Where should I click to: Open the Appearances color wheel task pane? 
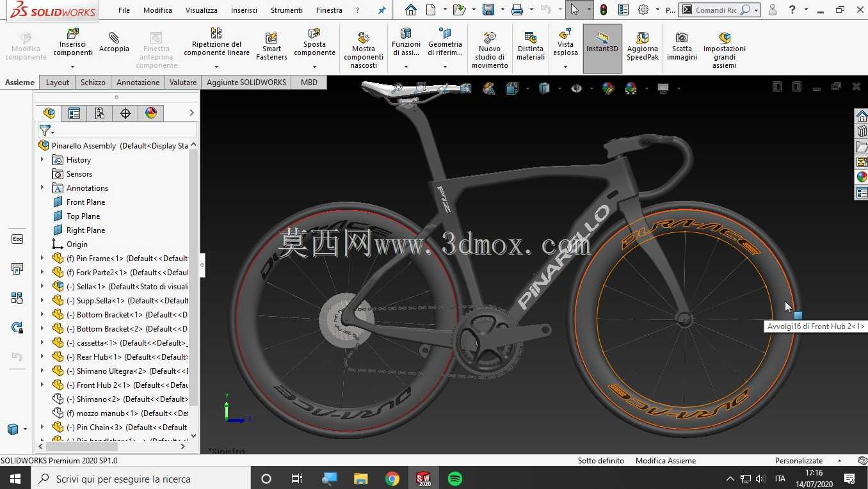862,177
